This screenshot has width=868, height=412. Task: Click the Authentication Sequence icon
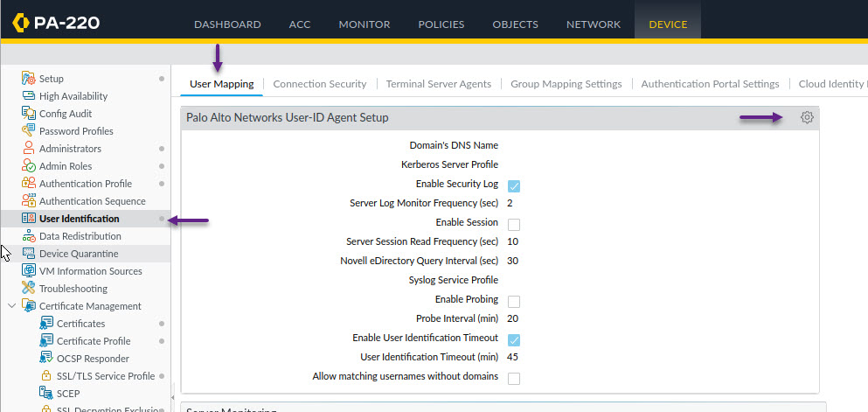pyautogui.click(x=28, y=201)
